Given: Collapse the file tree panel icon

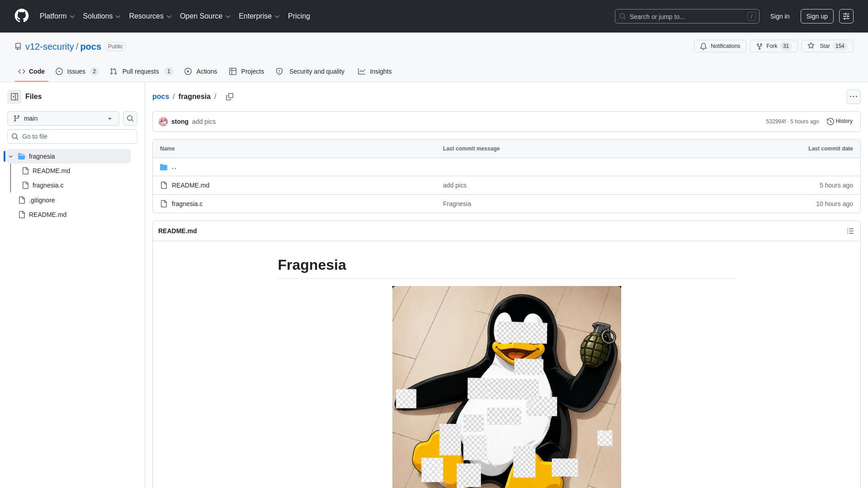Looking at the screenshot, I should tap(14, 97).
